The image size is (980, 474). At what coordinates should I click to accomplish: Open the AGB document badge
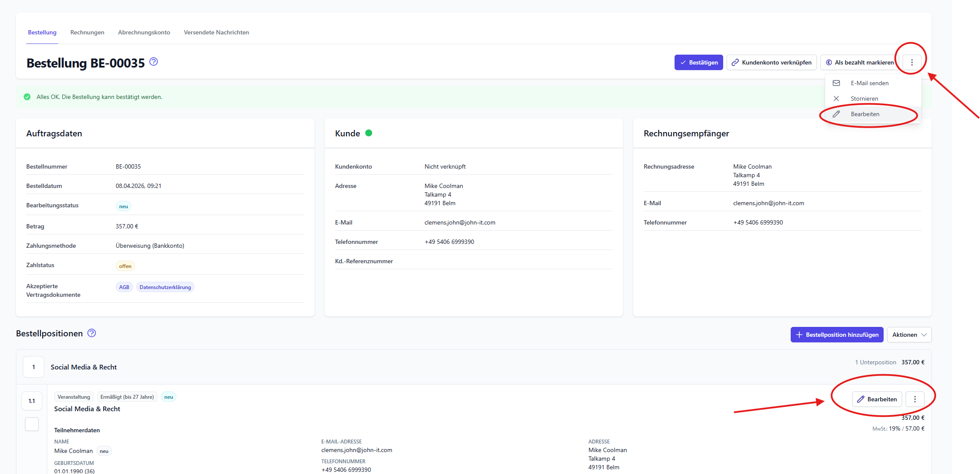click(124, 287)
